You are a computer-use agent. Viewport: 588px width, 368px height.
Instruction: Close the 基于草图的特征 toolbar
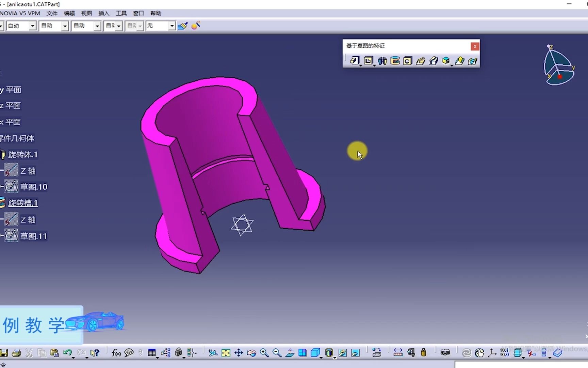475,46
